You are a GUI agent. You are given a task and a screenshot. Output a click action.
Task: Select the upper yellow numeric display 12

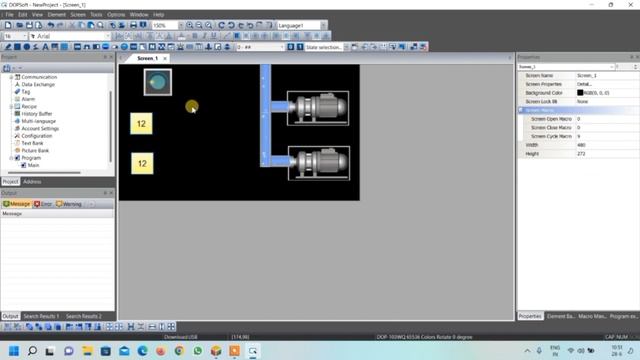pyautogui.click(x=141, y=124)
